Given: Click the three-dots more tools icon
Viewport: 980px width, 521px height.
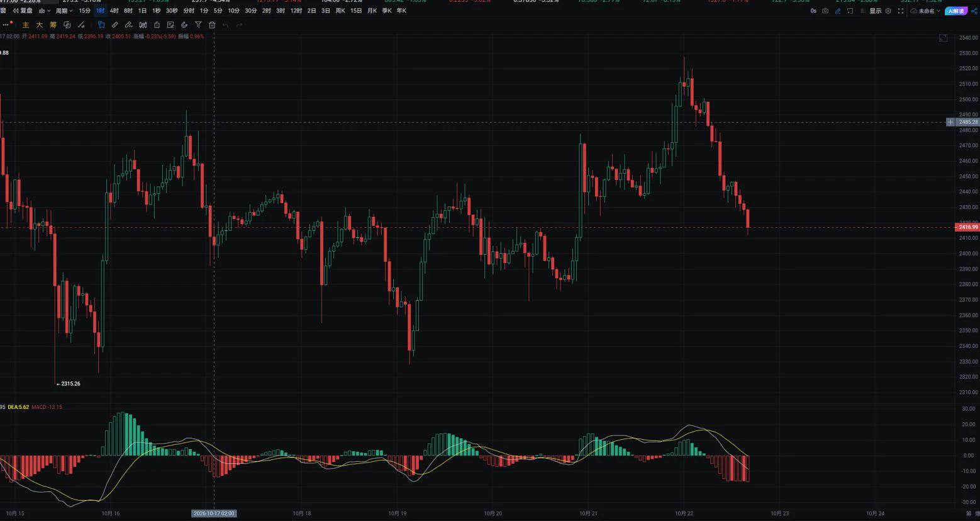Looking at the screenshot, I should click(7, 25).
